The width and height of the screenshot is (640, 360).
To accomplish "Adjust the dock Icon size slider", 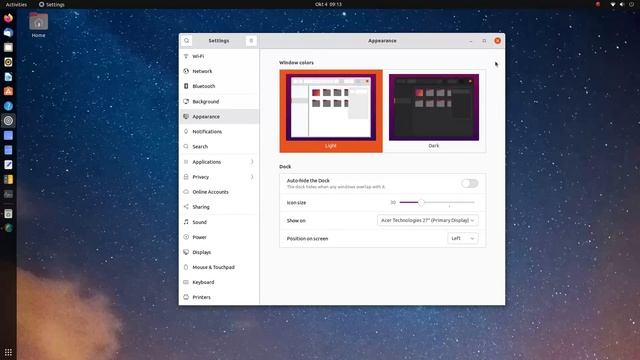I will 437,202.
